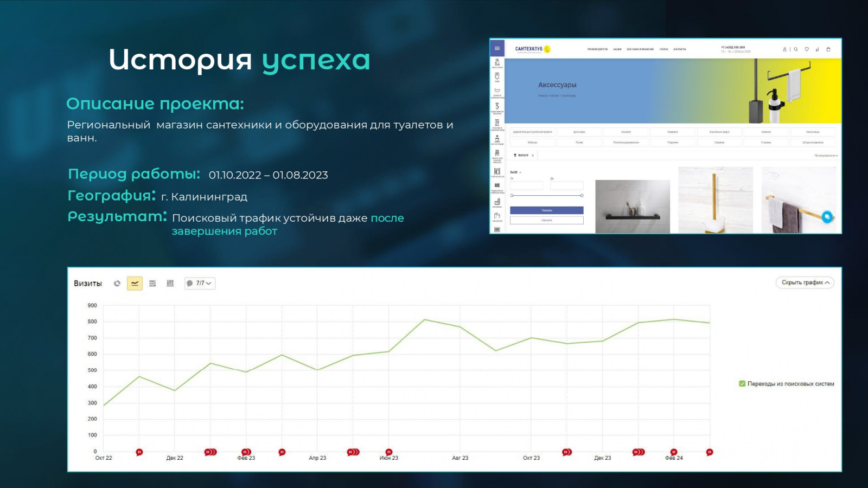Image resolution: width=868 pixels, height=488 pixels.
Task: Open the gold toilet brush product photo
Action: tap(716, 200)
